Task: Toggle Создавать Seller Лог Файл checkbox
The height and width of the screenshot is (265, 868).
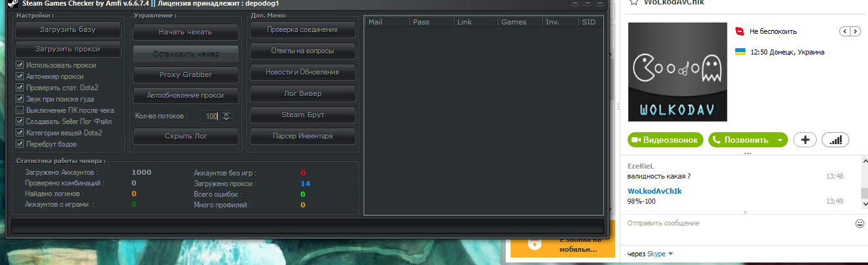Action: pos(20,122)
